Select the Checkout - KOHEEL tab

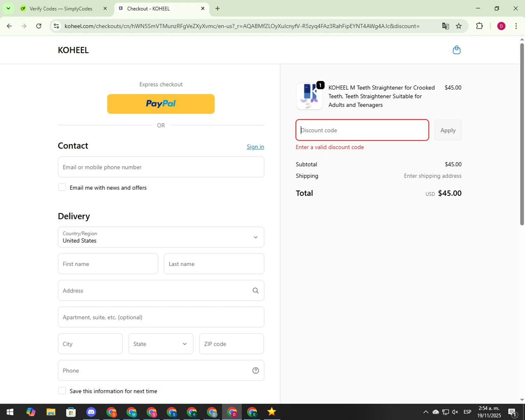tap(161, 8)
